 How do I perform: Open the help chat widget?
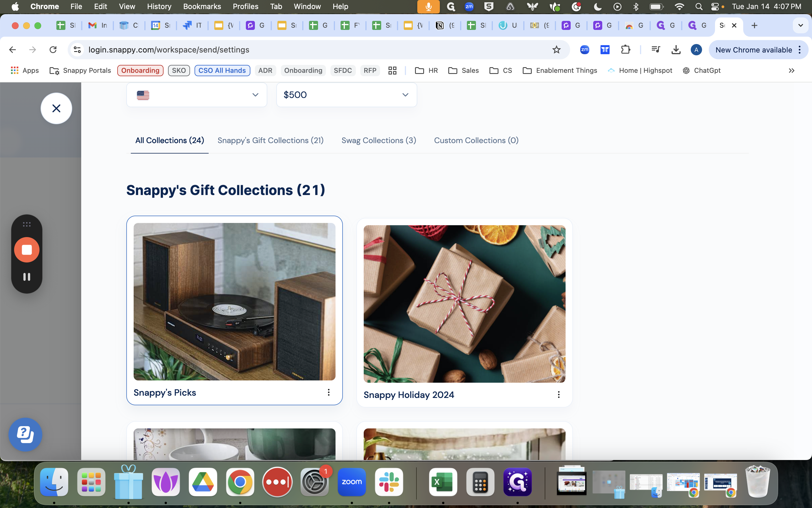tap(25, 434)
